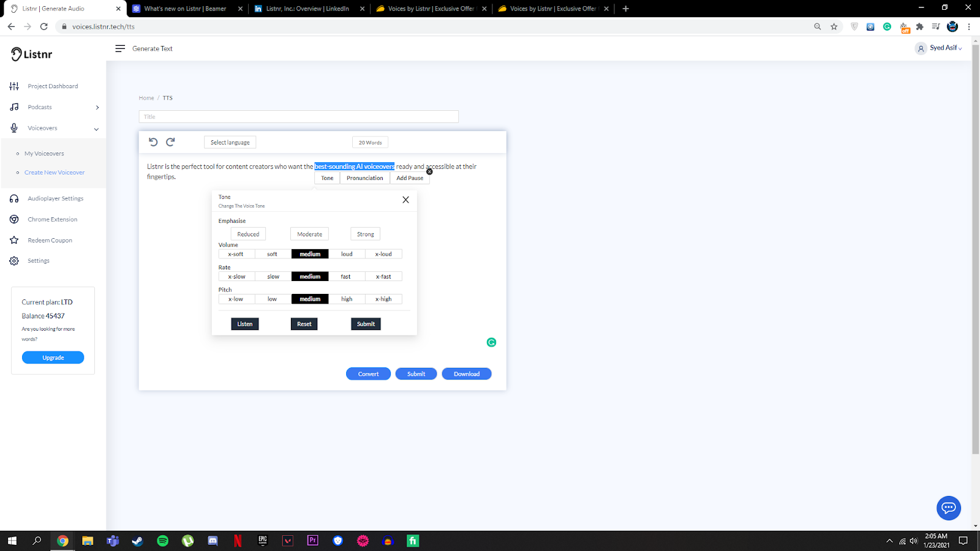
Task: Set Volume to soft
Action: [273, 254]
